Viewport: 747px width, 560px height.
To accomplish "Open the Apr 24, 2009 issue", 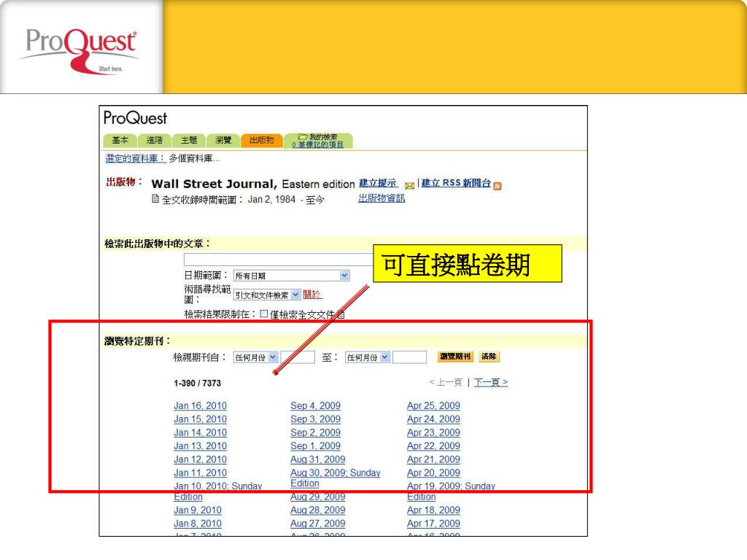I will tap(433, 419).
